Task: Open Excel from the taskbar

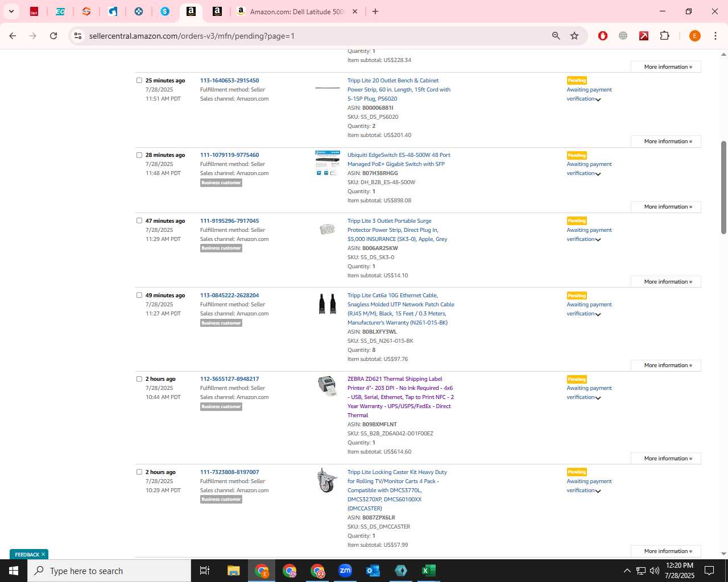Action: point(429,571)
